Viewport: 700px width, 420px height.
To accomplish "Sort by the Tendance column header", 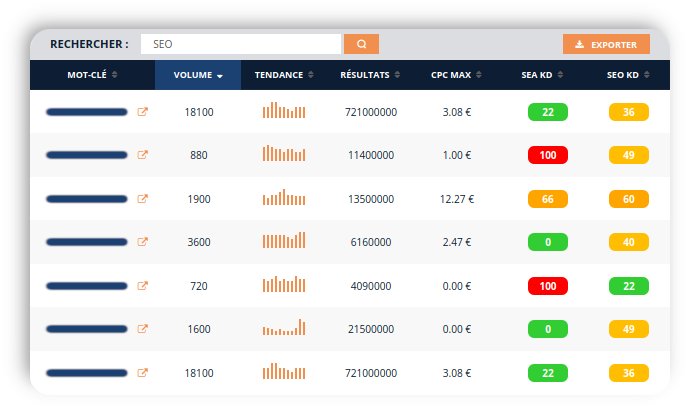I will tap(284, 75).
